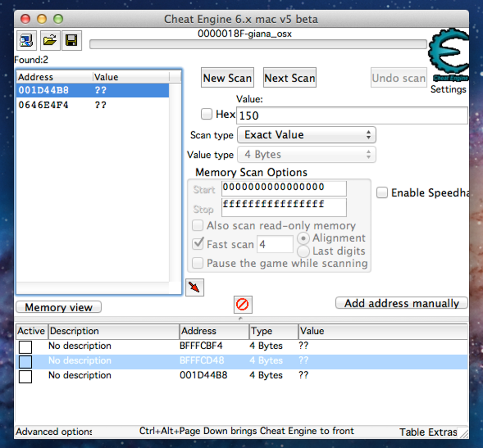Open the Value type 4 Bytes dropdown
Viewport: 483px width, 448px height.
[x=306, y=155]
